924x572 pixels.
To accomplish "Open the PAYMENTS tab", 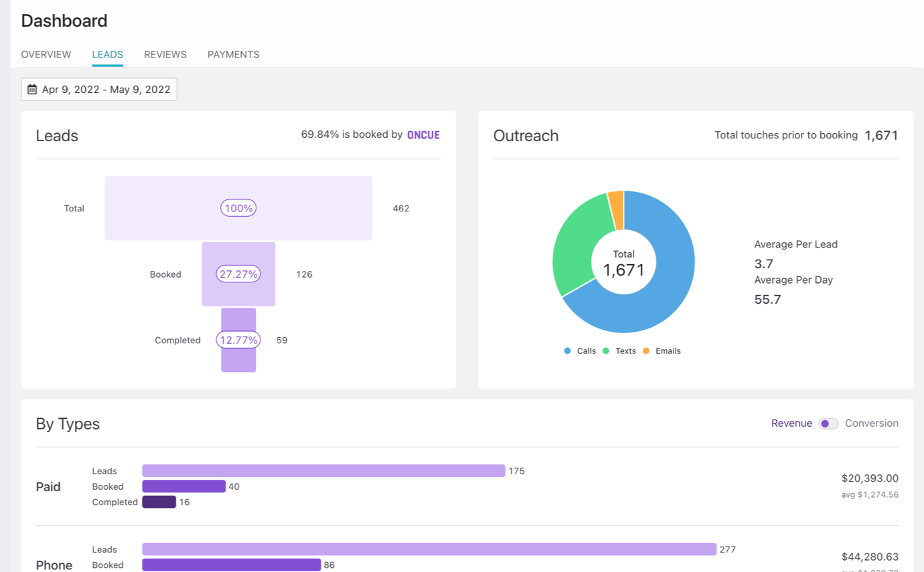I will click(233, 54).
